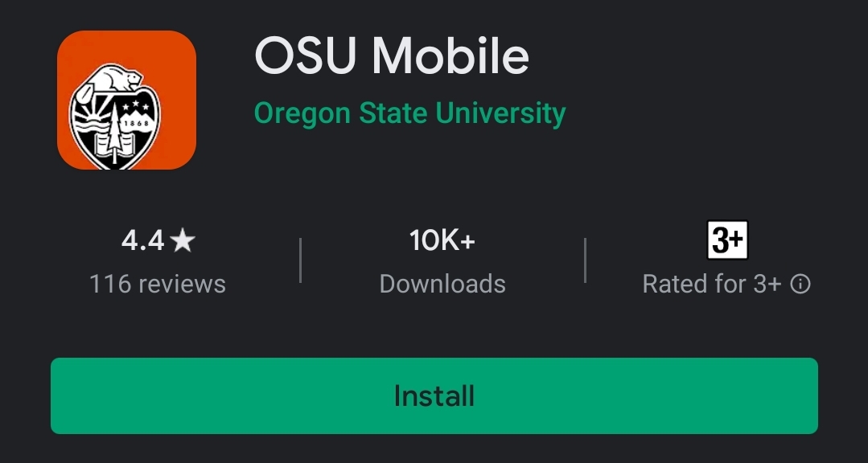The image size is (868, 463).
Task: Click the 10K+ download count
Action: [442, 240]
